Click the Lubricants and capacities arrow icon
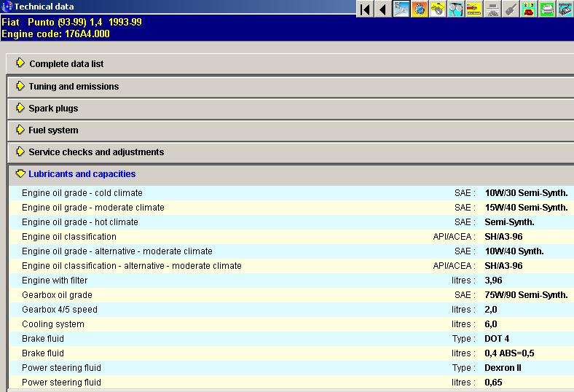The width and height of the screenshot is (574, 392). tap(20, 174)
